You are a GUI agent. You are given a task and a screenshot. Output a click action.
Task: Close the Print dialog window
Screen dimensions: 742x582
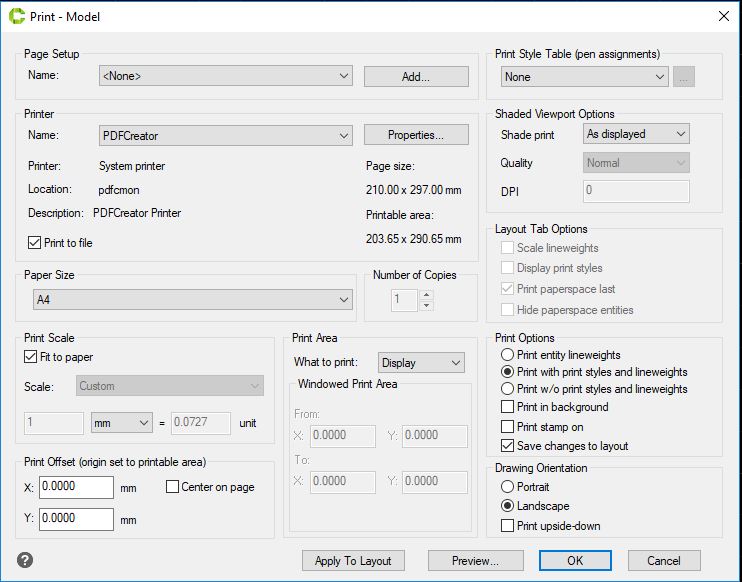[x=722, y=16]
